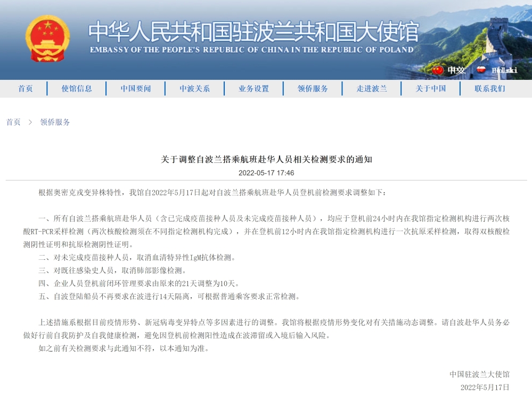Click the 领侨服务 breadcrumb link

pyautogui.click(x=55, y=122)
